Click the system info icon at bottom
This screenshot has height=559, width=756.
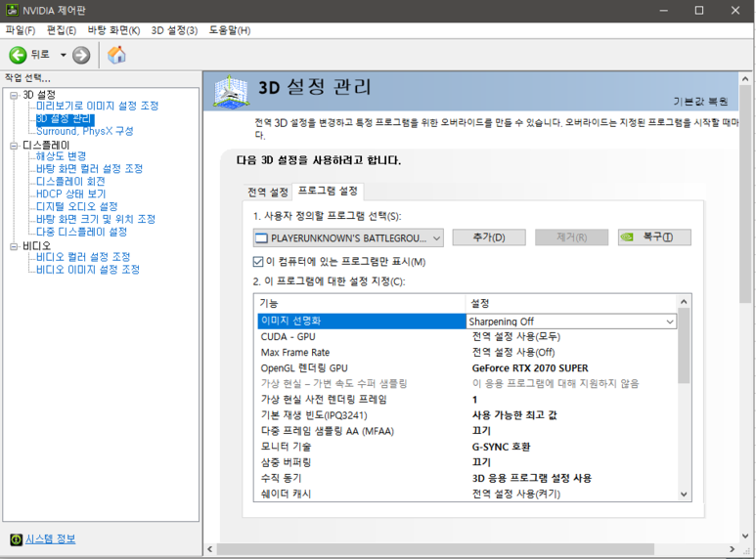16,539
